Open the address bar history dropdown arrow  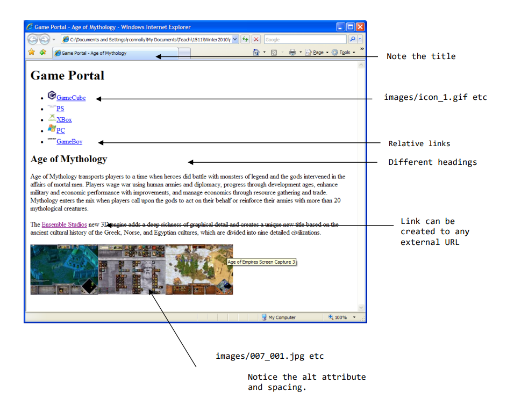235,39
